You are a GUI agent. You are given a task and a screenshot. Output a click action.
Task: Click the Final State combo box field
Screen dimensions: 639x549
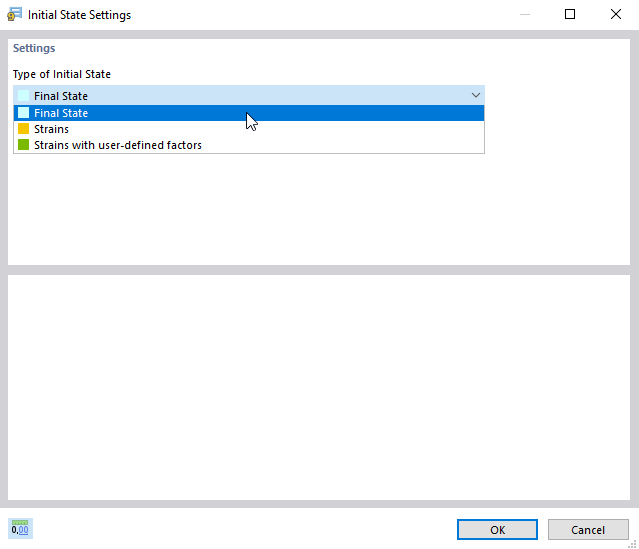[240, 96]
